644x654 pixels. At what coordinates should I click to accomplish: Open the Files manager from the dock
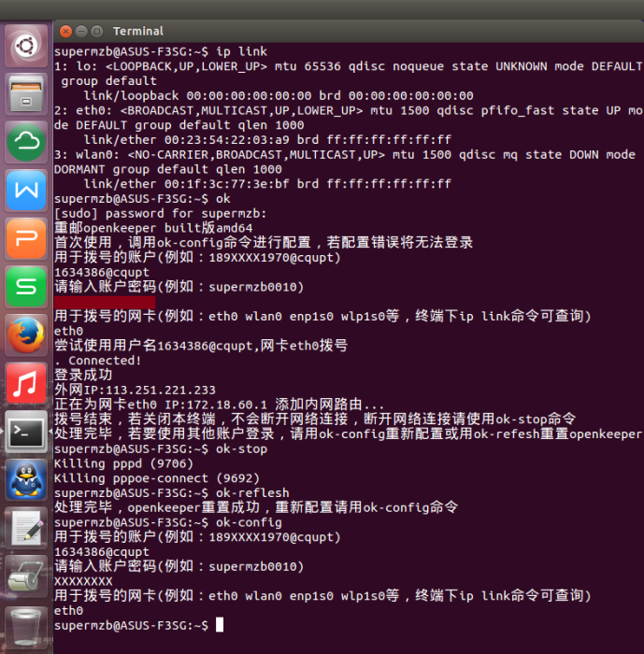(x=26, y=93)
